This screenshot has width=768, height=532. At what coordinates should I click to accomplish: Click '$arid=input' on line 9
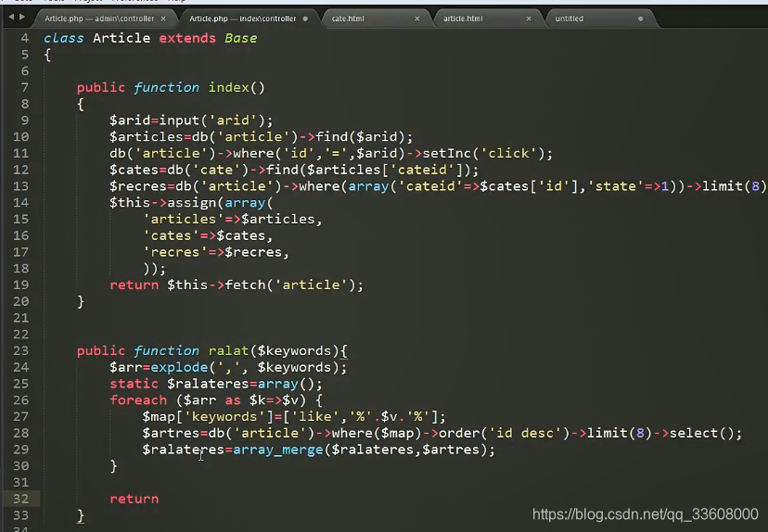(155, 120)
